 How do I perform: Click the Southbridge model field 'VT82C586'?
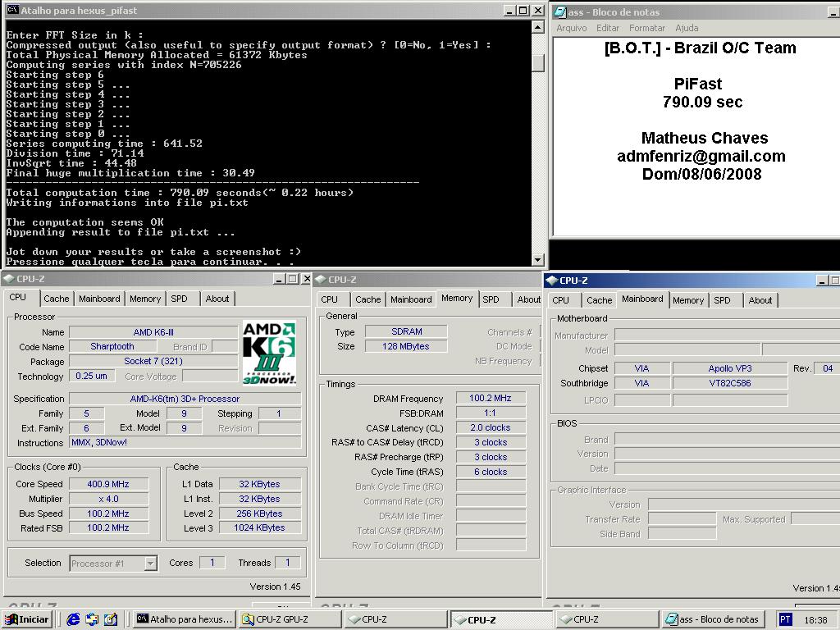[x=730, y=384]
